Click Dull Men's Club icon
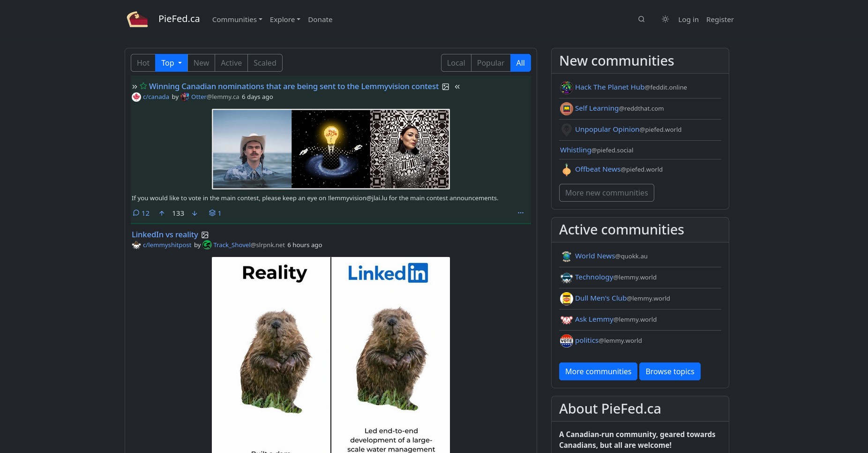868x453 pixels. 567,299
